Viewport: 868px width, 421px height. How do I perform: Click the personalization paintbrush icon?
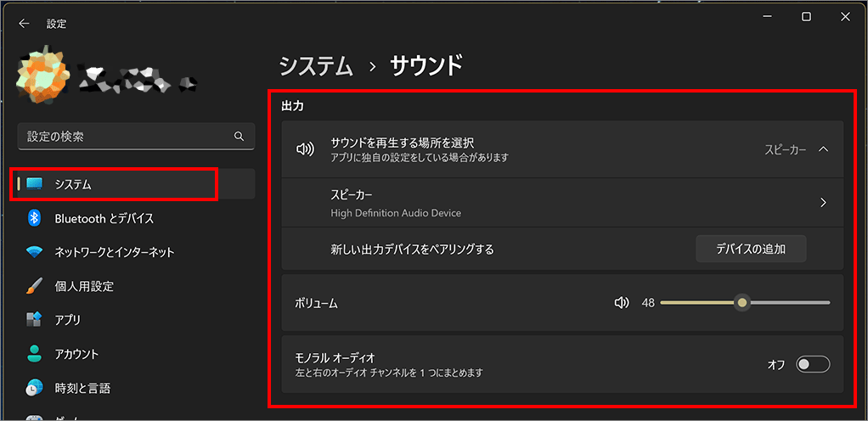[x=35, y=286]
